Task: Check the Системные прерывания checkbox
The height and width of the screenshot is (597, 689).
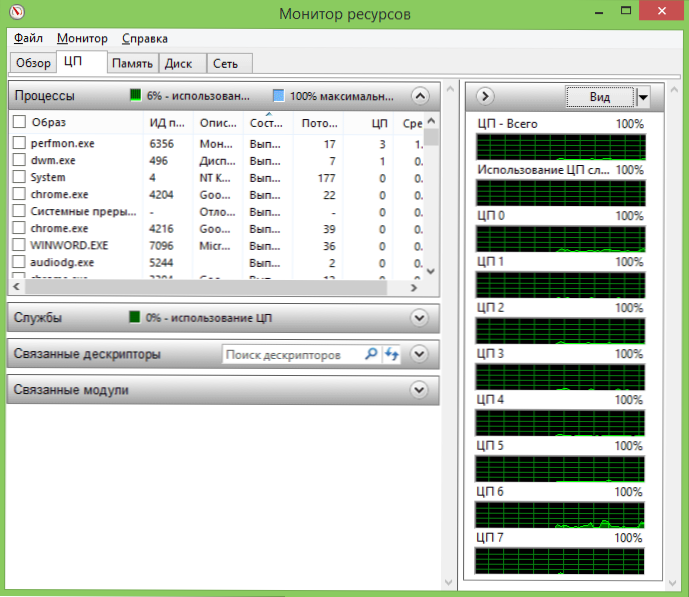Action: pos(19,211)
